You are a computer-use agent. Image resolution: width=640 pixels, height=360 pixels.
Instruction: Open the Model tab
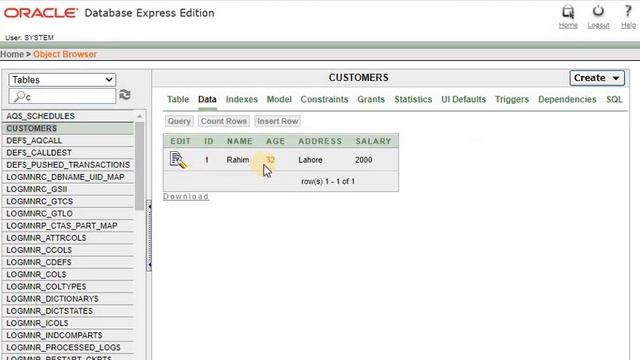[279, 99]
